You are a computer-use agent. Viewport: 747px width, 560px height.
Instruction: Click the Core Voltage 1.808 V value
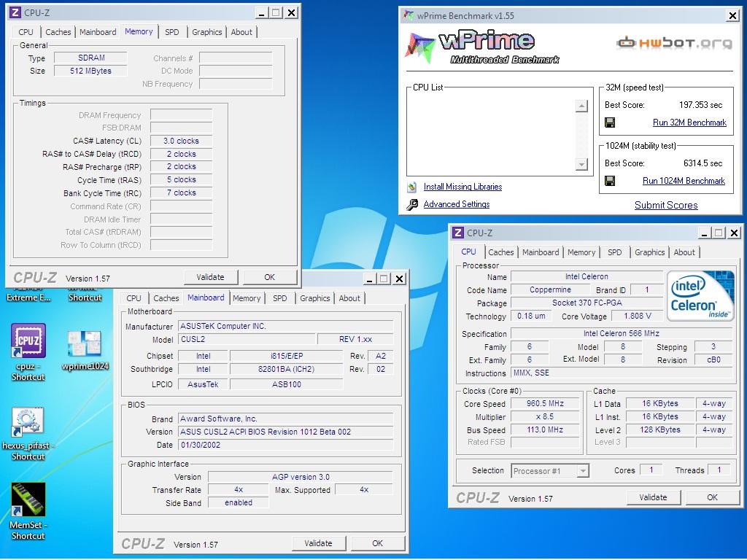[638, 316]
